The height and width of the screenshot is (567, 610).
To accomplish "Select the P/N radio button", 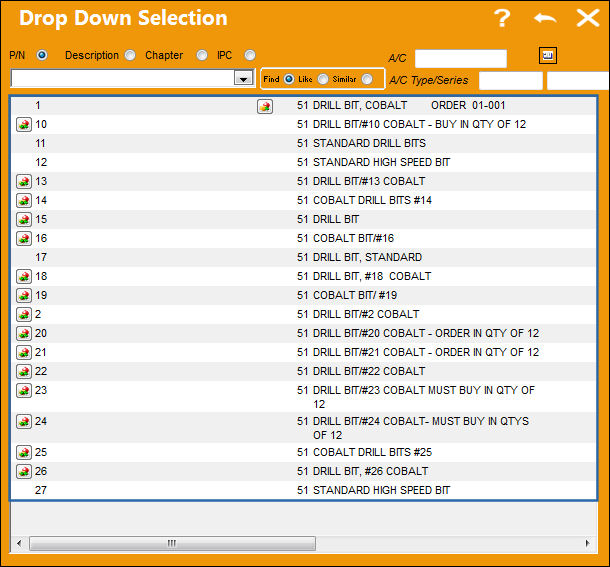I will click(x=42, y=55).
